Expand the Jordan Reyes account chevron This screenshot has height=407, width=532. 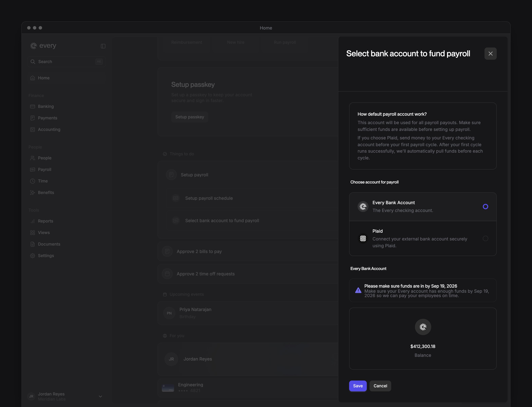tap(100, 396)
